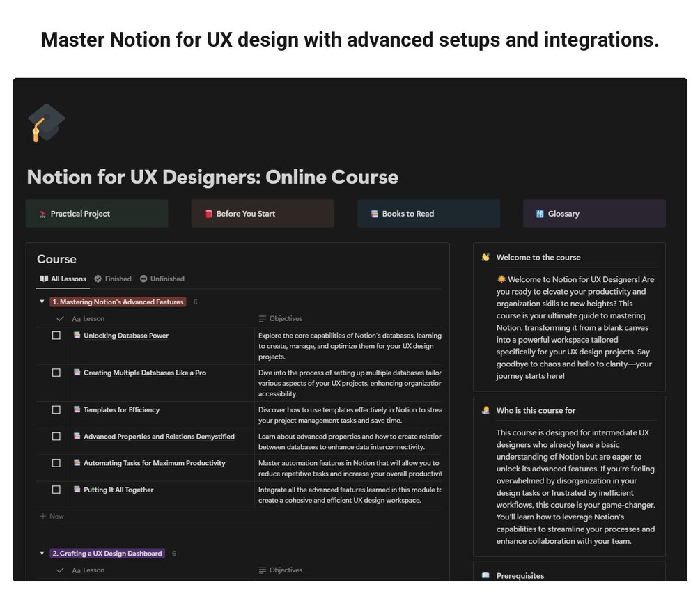The image size is (700, 594).
Task: Click the sun icon in the welcome text
Action: click(x=501, y=279)
